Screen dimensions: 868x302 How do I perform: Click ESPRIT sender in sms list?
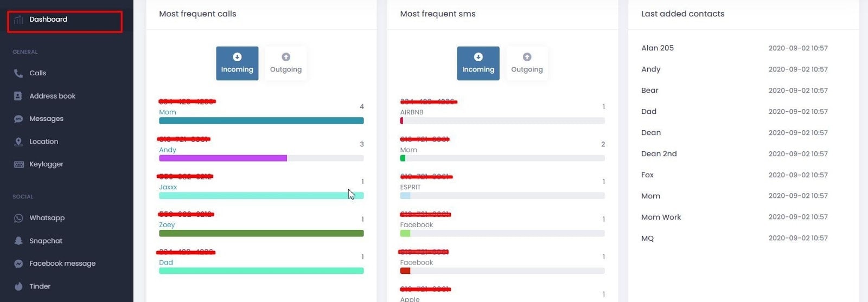point(410,187)
